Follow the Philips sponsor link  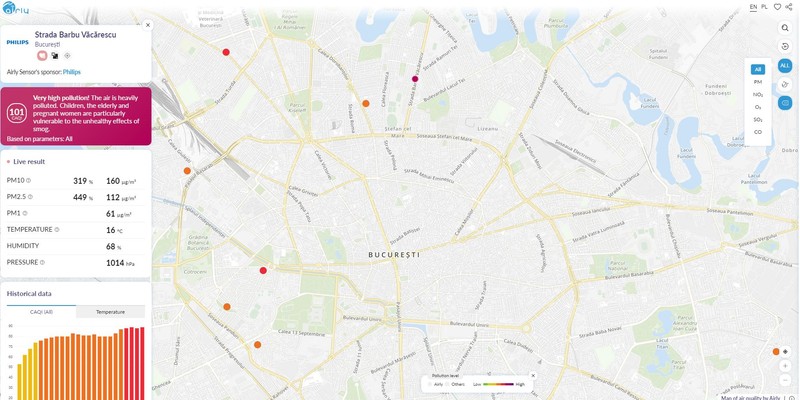tap(71, 72)
